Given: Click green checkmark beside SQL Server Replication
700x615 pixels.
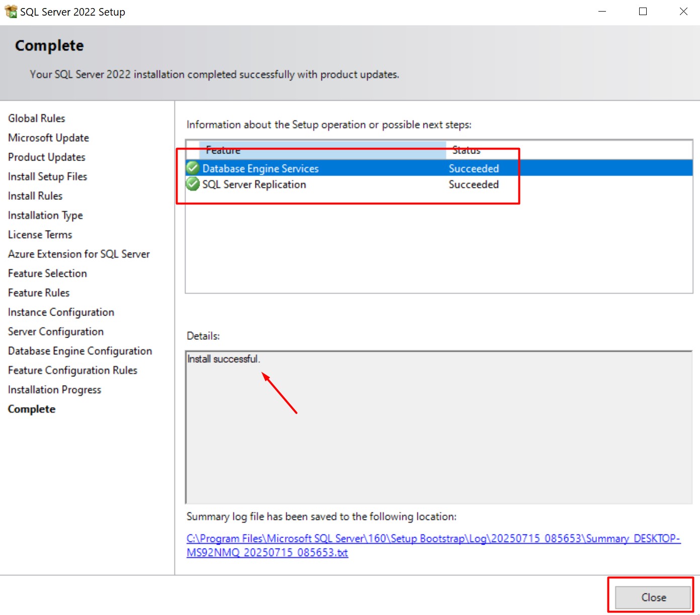Looking at the screenshot, I should click(193, 184).
